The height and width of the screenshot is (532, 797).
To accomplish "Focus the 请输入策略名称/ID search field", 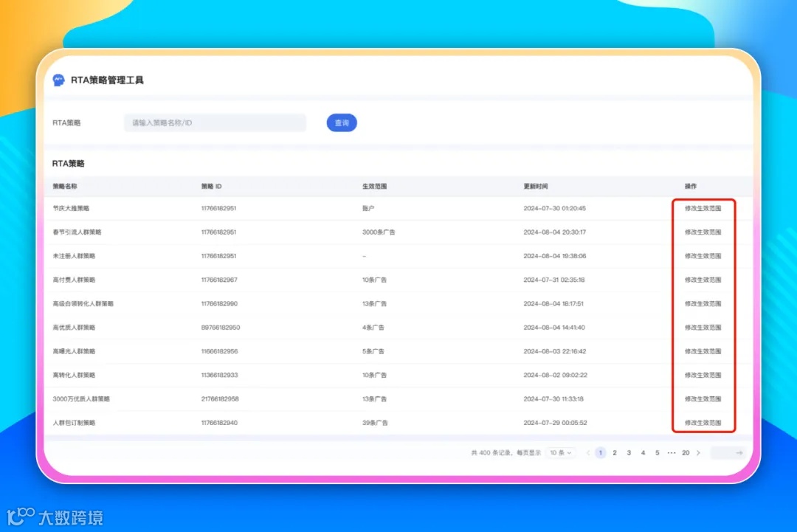I will (x=215, y=123).
